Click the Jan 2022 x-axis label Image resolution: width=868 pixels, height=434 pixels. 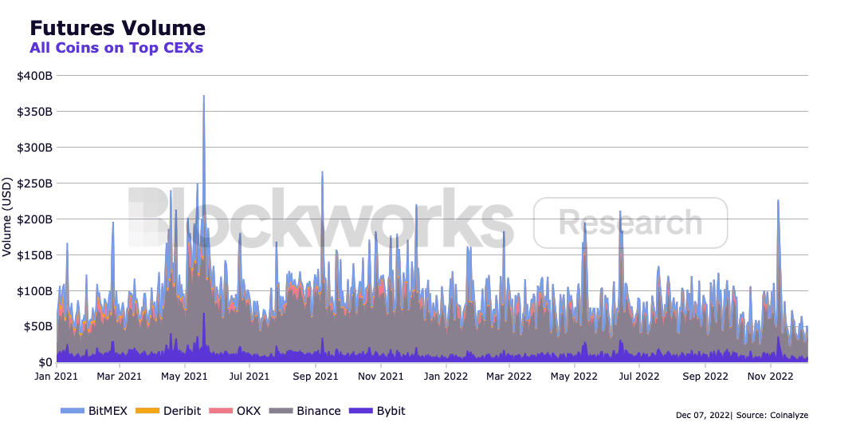[446, 377]
